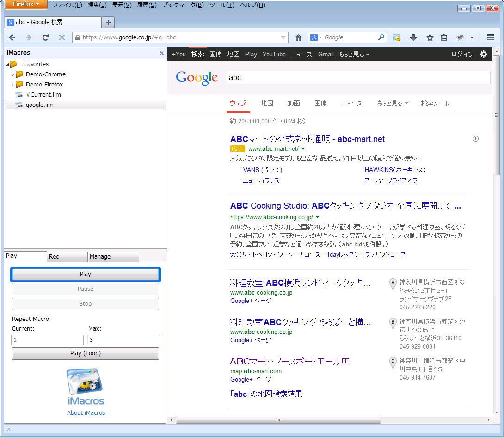Open the ABCマートの公式ネット通販 result
Viewport: 504px width, 437px height.
tap(307, 139)
